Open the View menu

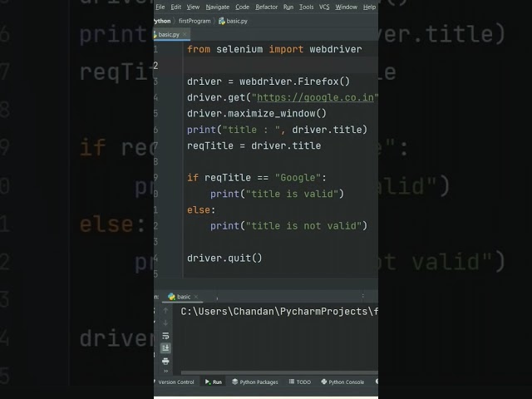[193, 7]
